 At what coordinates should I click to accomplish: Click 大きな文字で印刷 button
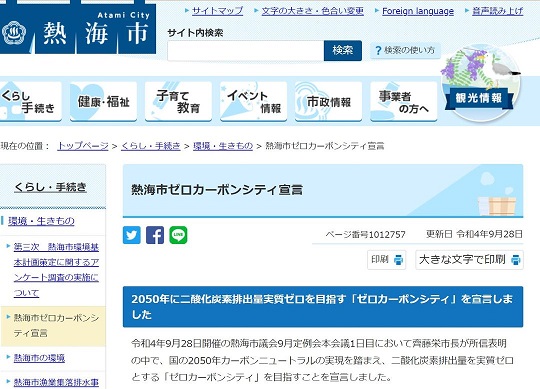coord(469,260)
